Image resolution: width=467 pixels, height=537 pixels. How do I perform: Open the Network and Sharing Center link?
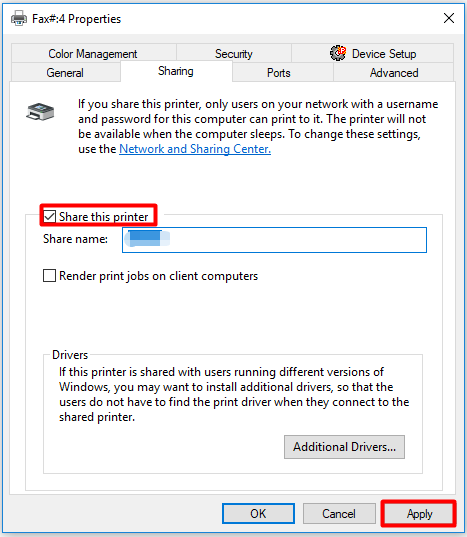(x=195, y=149)
